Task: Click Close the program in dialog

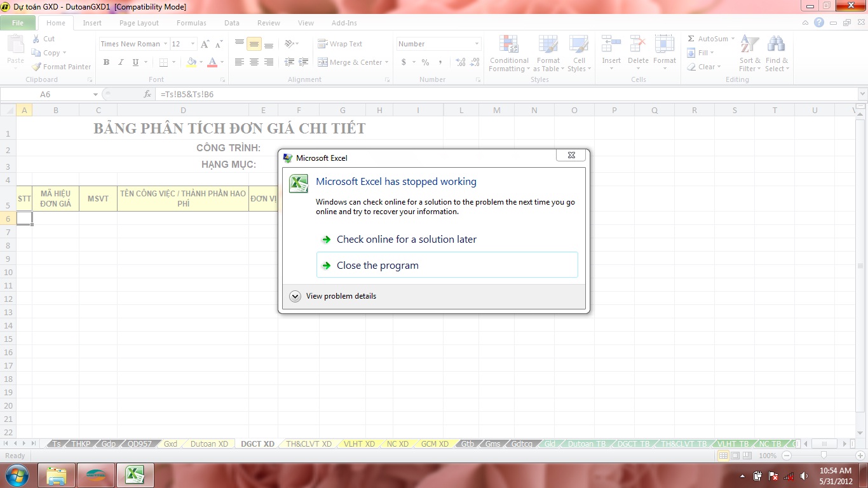Action: point(447,265)
